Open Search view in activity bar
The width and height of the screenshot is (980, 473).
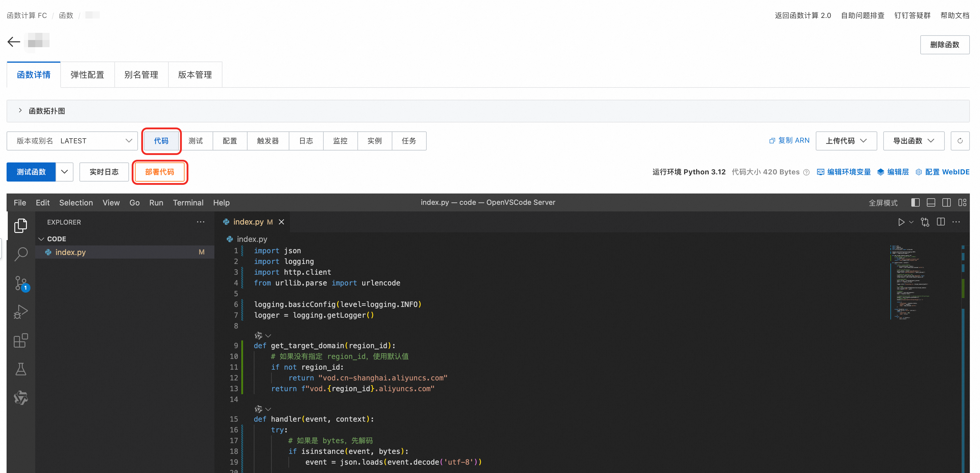pyautogui.click(x=21, y=254)
